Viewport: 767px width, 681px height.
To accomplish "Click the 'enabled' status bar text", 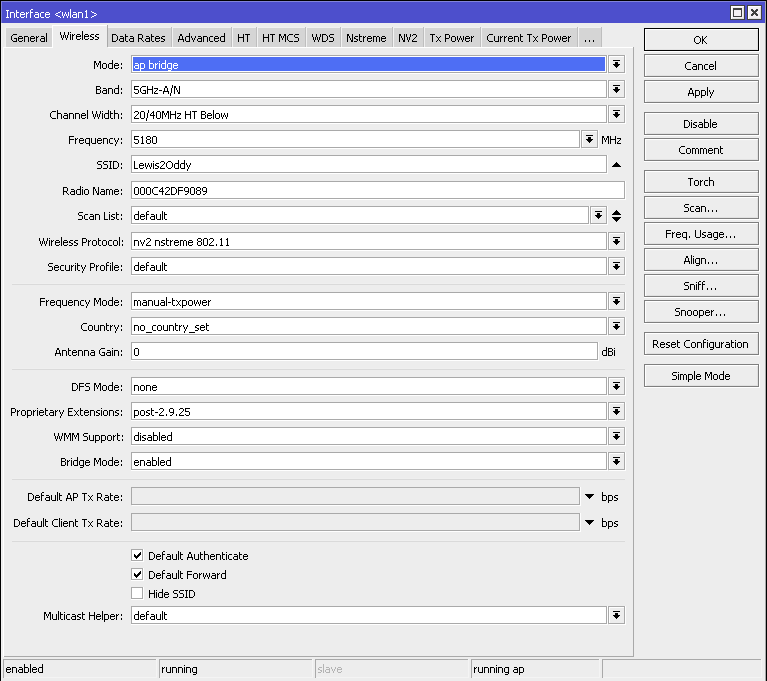I will point(24,669).
